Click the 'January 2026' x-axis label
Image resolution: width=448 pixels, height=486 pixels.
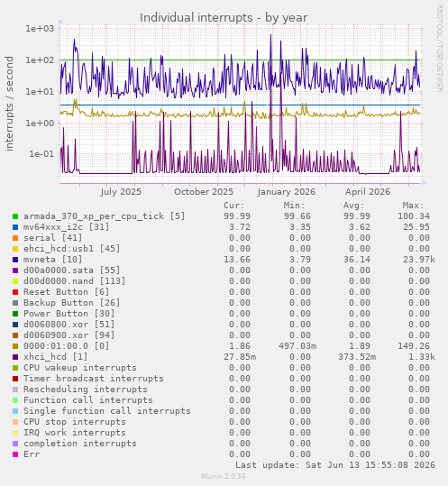287,192
